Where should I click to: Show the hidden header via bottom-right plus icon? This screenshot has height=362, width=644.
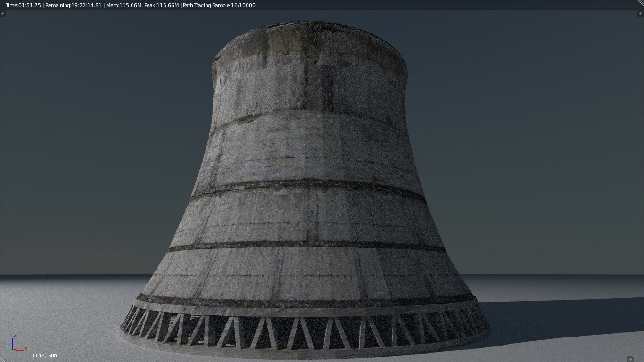[x=630, y=359]
